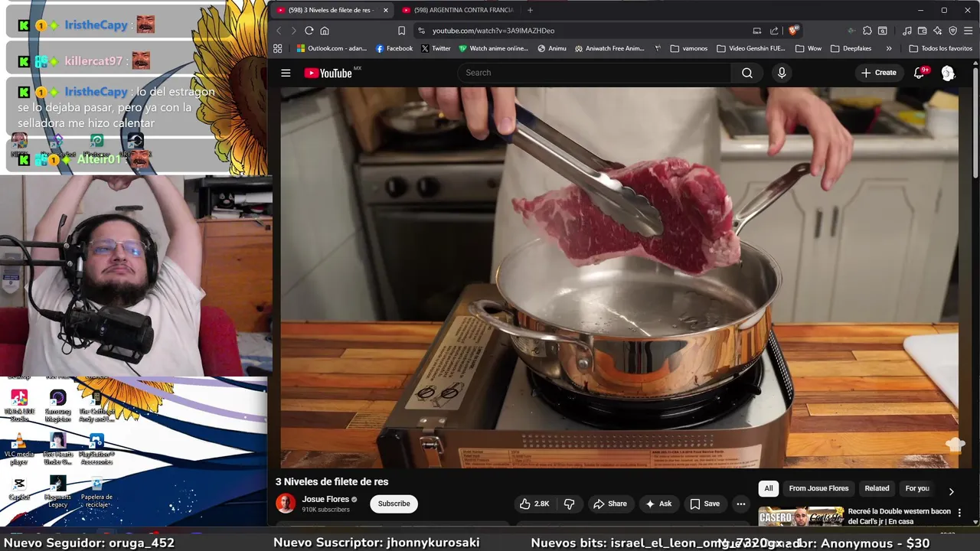Click the Ask button under video

click(x=658, y=504)
